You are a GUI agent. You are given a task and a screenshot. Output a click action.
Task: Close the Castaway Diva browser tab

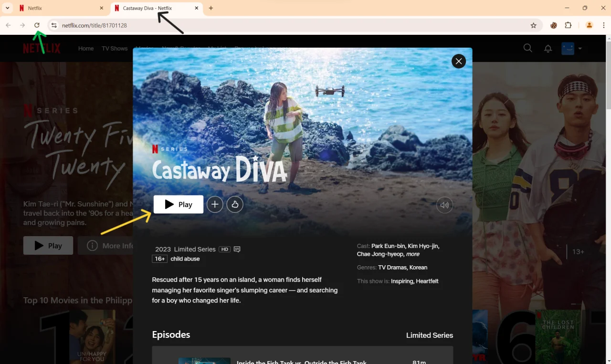point(197,8)
